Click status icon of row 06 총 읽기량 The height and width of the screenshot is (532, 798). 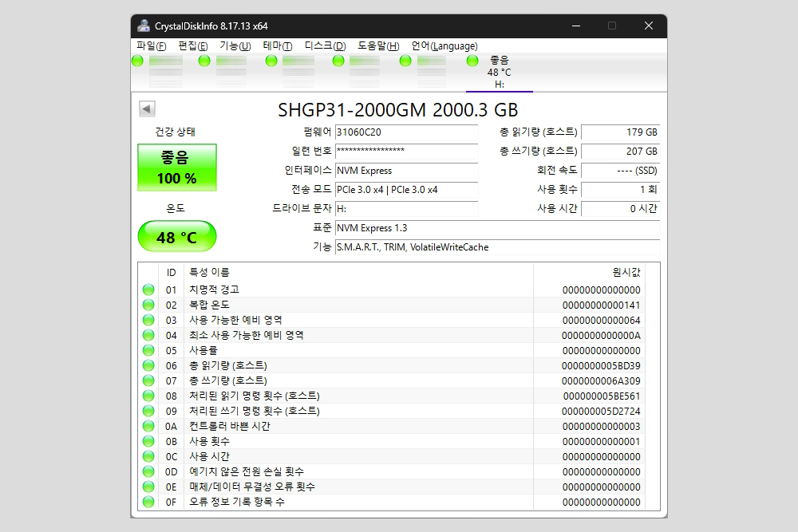[148, 365]
